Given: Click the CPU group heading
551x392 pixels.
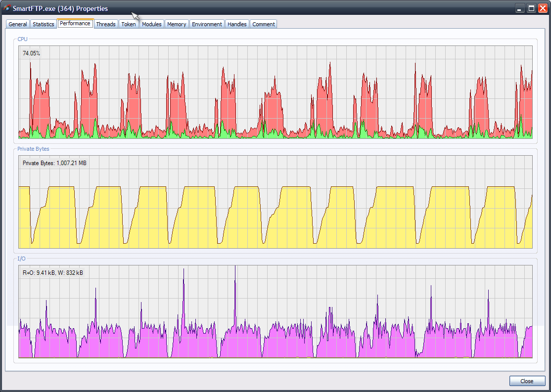Looking at the screenshot, I should coord(22,39).
